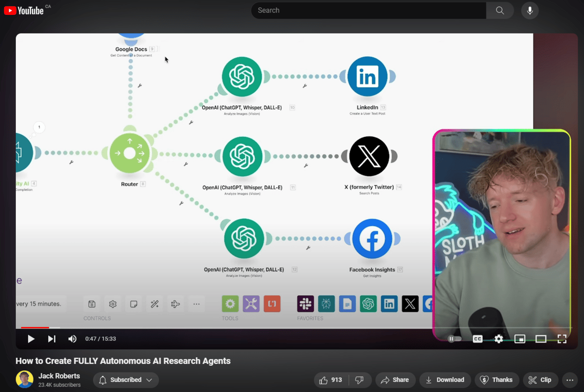Click the wrench below Google Docs
584x392 pixels.
coord(140,85)
